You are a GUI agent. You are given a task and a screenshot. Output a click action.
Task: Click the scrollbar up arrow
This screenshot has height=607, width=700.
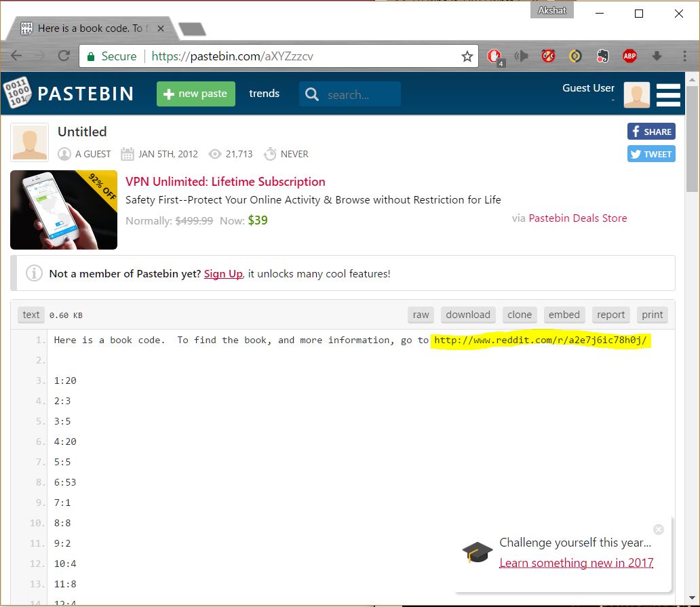[692, 80]
